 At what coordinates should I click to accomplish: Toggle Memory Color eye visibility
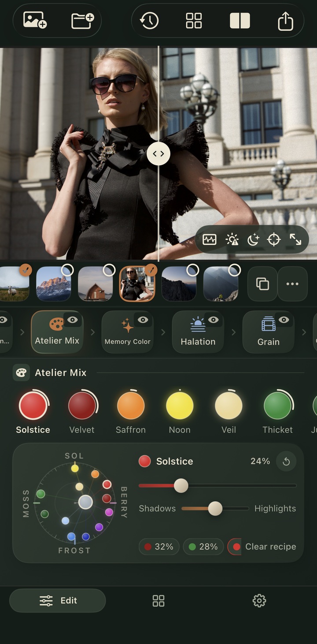coord(143,320)
